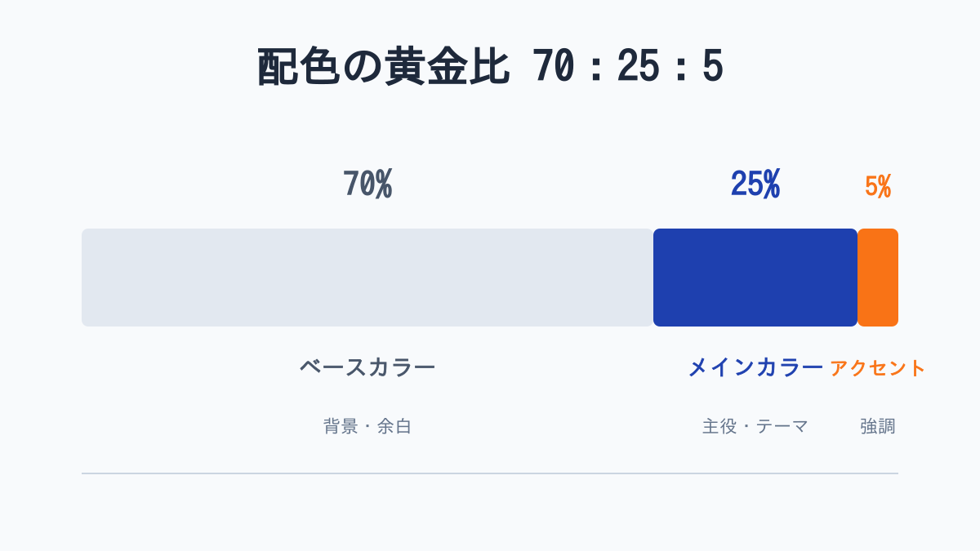Click the 強調 caption text
The height and width of the screenshot is (551, 980).
click(x=878, y=426)
